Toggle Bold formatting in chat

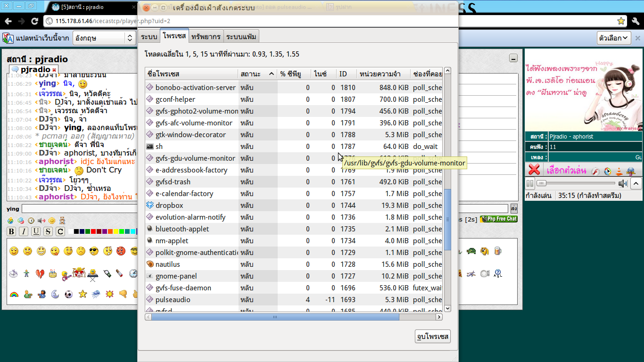click(x=11, y=231)
